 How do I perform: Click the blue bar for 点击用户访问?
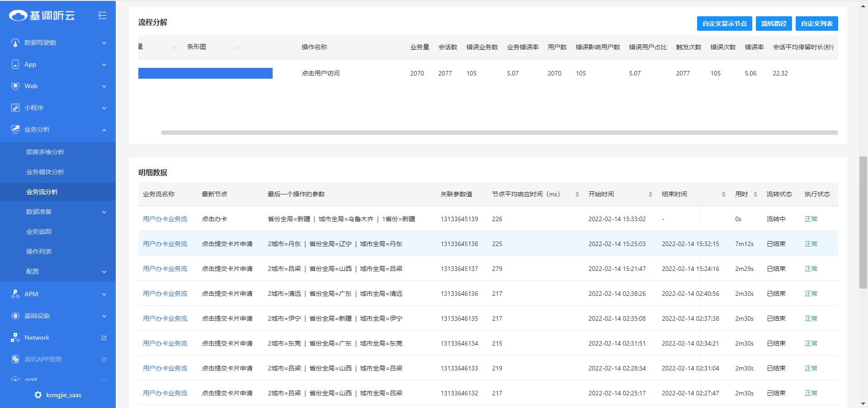coord(205,73)
